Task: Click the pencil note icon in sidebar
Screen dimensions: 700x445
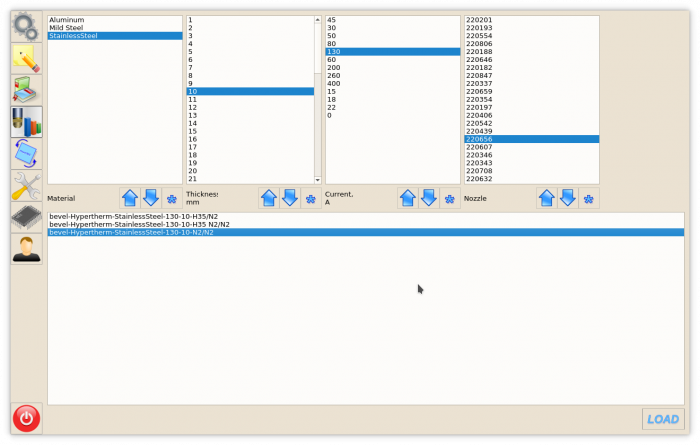Action: tap(26, 58)
